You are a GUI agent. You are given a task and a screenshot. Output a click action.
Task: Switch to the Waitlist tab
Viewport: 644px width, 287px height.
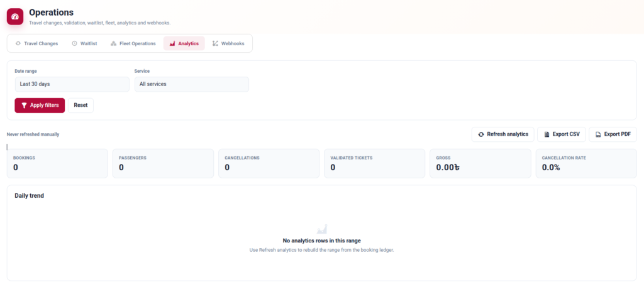(x=85, y=43)
